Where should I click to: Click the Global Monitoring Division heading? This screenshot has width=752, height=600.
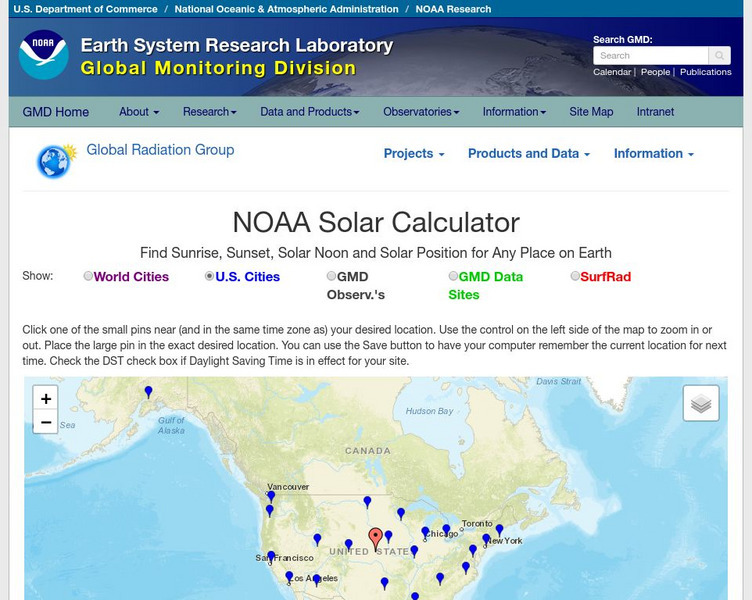pos(218,68)
